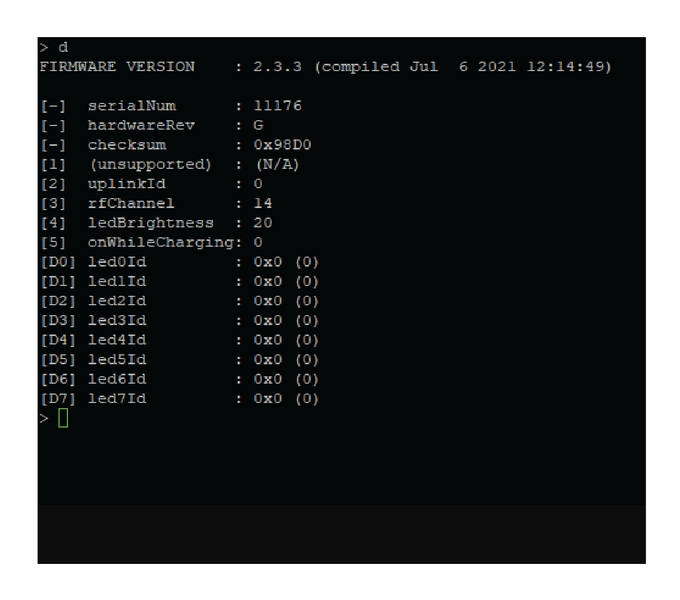Click the [D3] index marker
680x600 pixels.
click(58, 321)
